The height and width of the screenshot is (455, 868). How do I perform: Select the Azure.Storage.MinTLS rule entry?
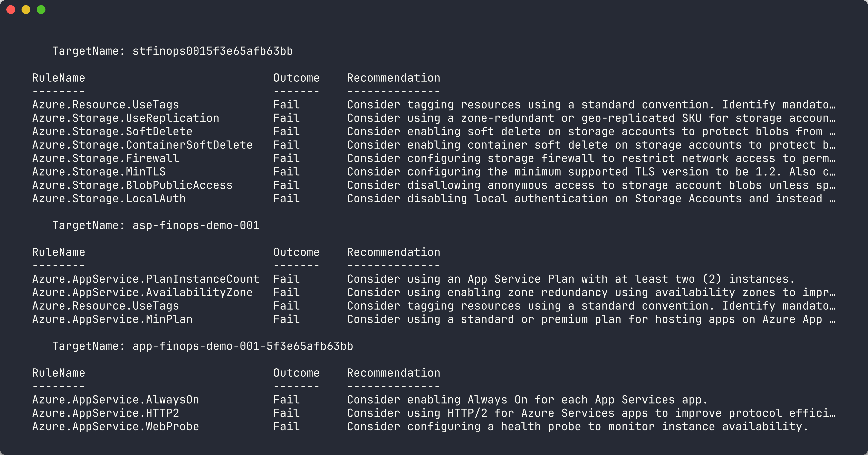tap(98, 172)
